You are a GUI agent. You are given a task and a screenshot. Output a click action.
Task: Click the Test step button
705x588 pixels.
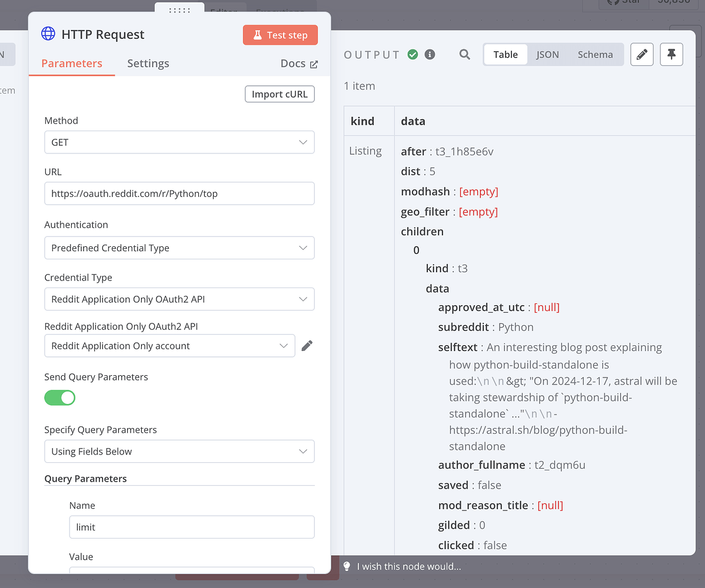pos(280,35)
